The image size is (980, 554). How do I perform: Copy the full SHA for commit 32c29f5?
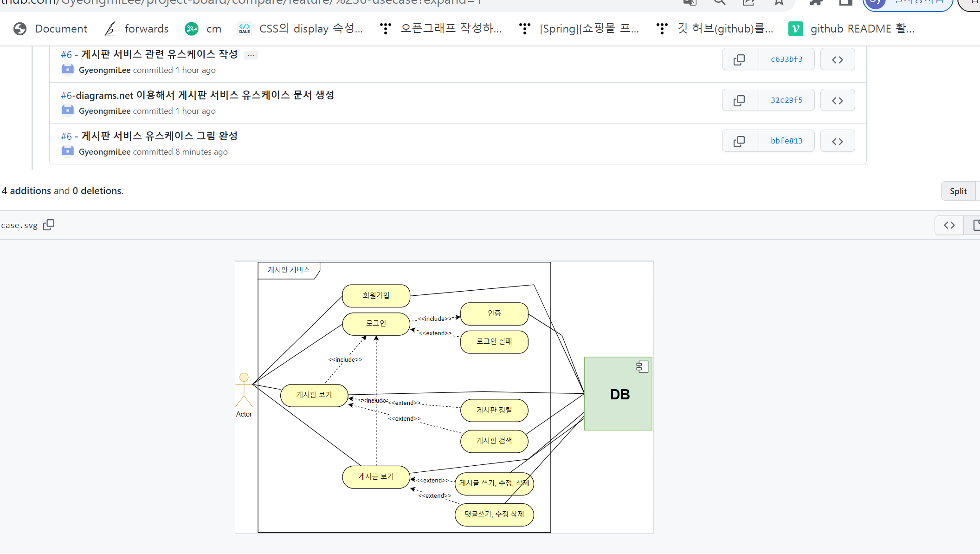tap(740, 100)
